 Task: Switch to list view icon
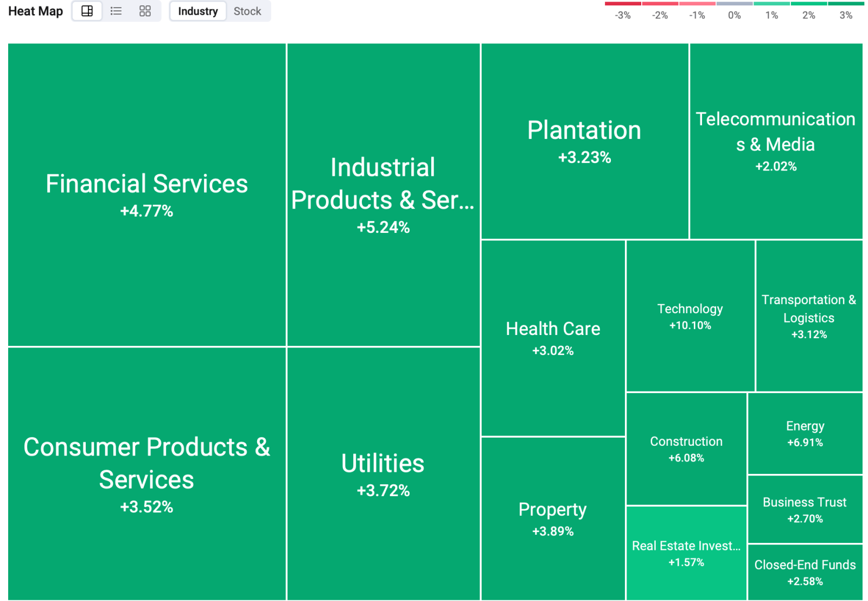pos(116,11)
